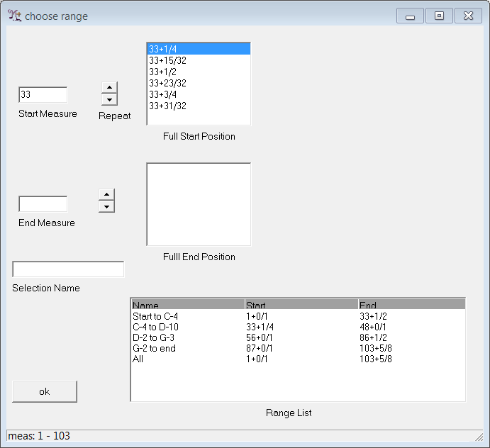Click the End Measure up arrow
Image resolution: width=490 pixels, height=448 pixels.
106,195
